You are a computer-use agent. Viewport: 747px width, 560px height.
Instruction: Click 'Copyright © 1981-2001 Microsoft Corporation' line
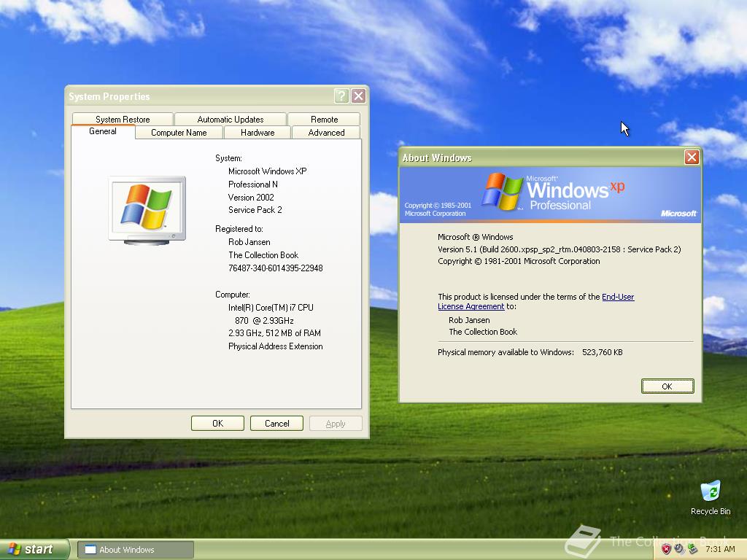pos(519,261)
